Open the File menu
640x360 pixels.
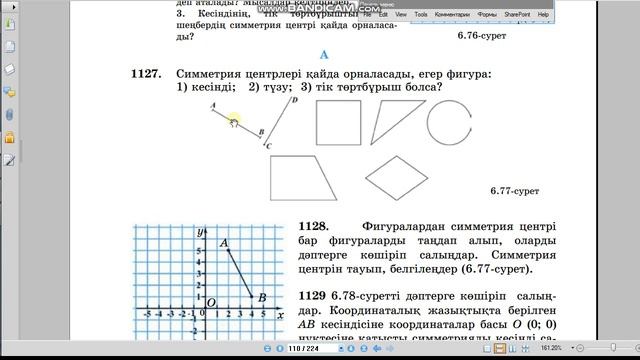pyautogui.click(x=367, y=14)
